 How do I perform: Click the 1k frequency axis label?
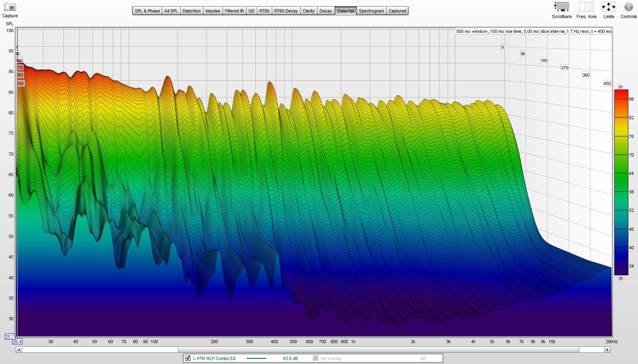353,342
